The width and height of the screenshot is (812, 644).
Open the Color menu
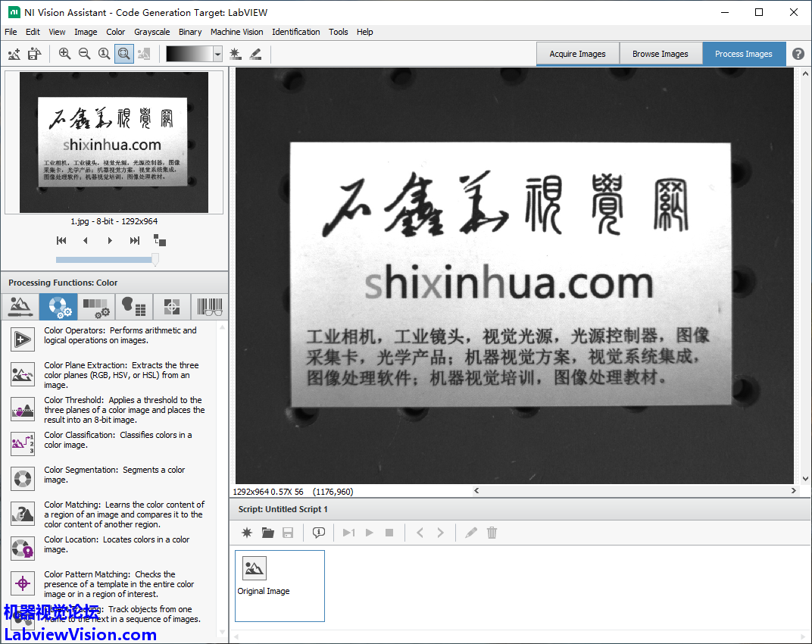[x=115, y=32]
